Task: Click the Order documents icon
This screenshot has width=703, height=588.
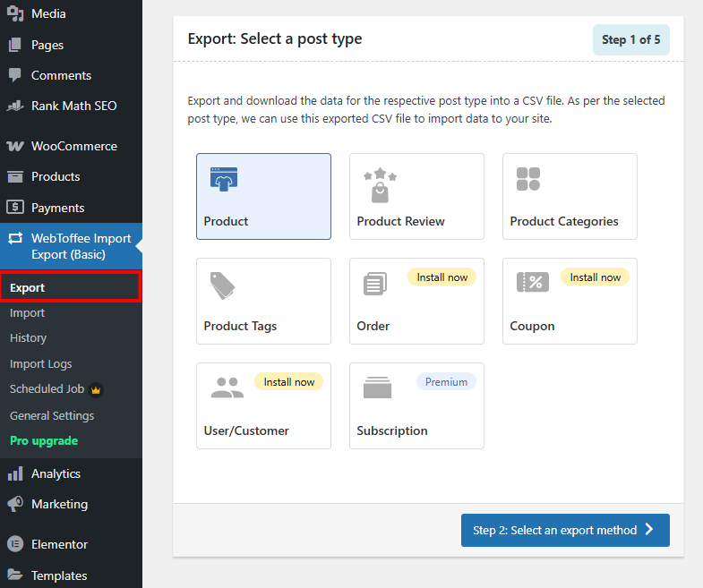Action: pos(375,285)
